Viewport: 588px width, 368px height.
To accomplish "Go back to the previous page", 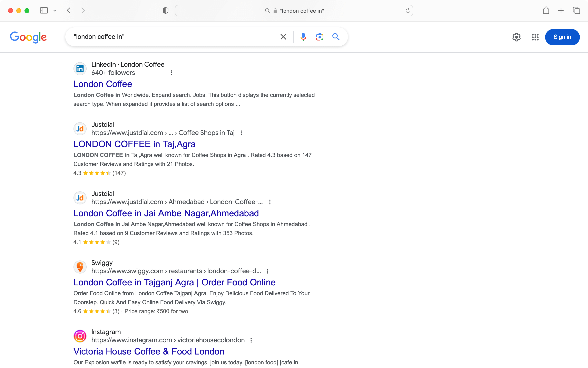I will (69, 10).
